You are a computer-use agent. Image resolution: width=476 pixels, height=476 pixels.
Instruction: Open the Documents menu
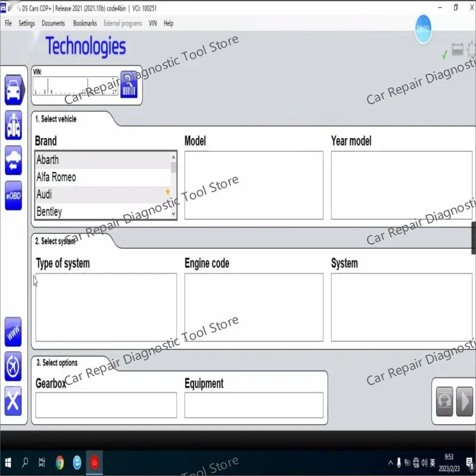53,23
